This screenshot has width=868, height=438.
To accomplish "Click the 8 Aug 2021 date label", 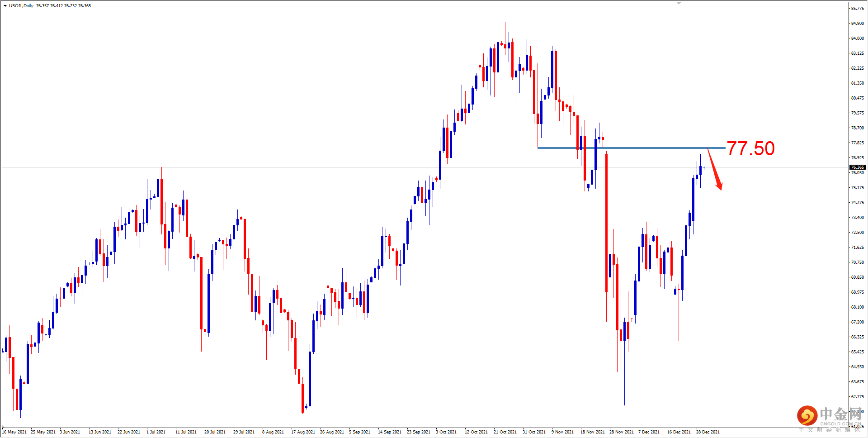I will click(x=273, y=432).
